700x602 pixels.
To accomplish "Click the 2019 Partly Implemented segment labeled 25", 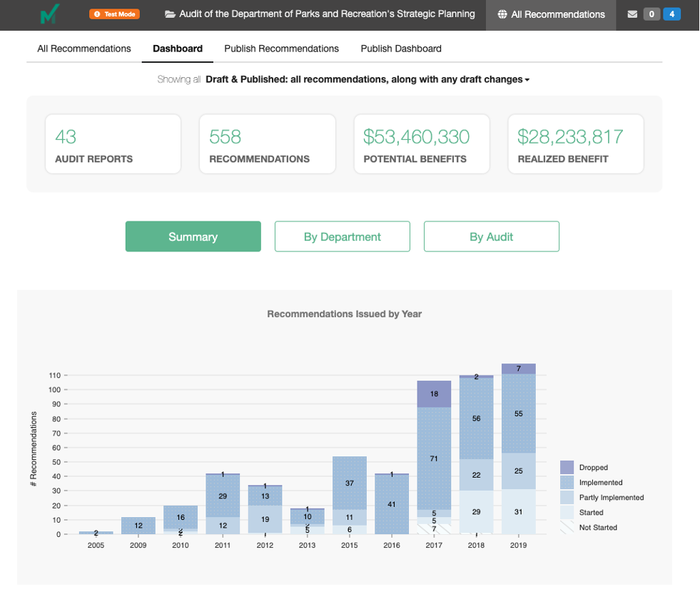I will pos(518,471).
